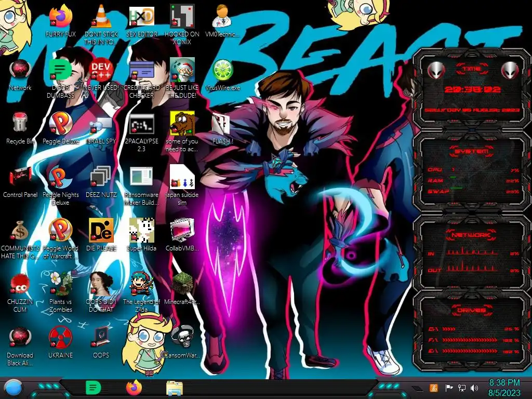This screenshot has height=399, width=532.
Task: Open the HOOKED ON XONIX game icon
Action: pyautogui.click(x=182, y=16)
